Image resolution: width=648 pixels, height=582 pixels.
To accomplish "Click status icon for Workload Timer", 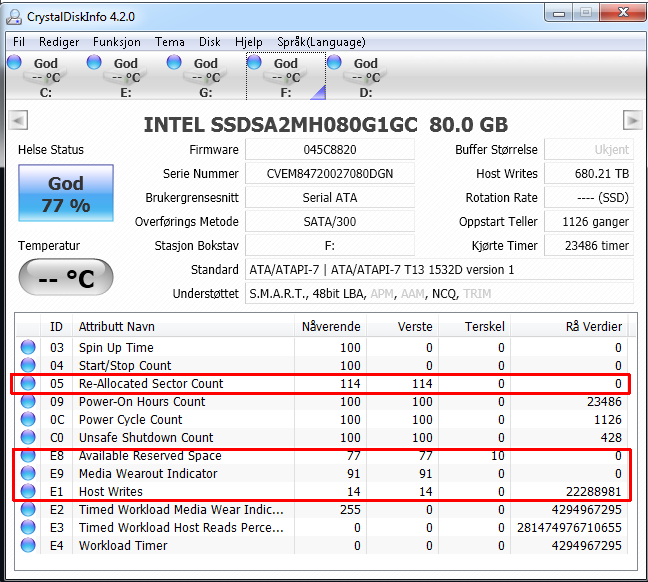I will point(28,545).
